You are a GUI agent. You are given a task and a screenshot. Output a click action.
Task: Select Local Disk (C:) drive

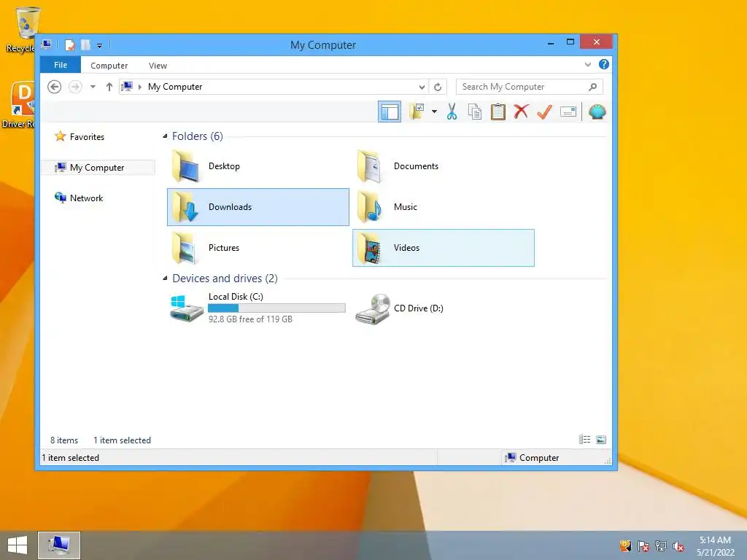click(x=258, y=308)
